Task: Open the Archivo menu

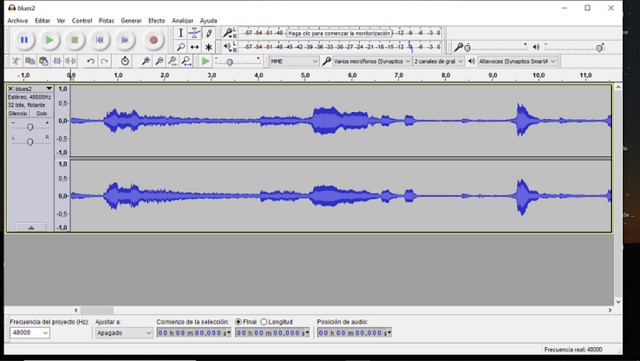Action: (x=18, y=20)
